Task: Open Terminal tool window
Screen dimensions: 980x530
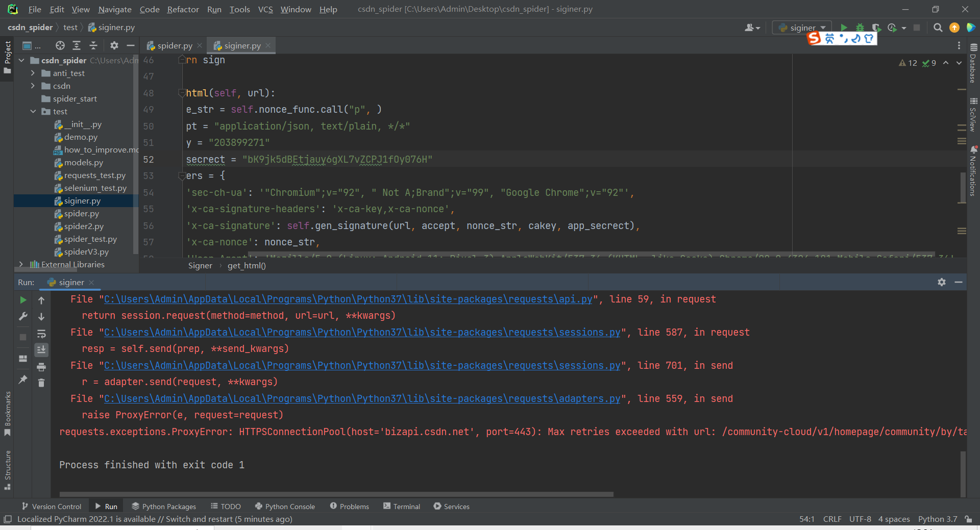Action: pos(401,506)
